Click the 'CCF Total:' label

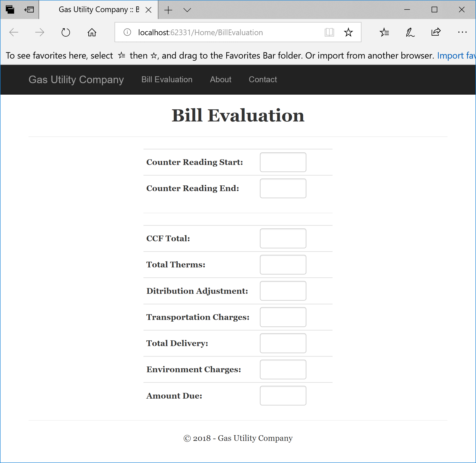tap(168, 239)
